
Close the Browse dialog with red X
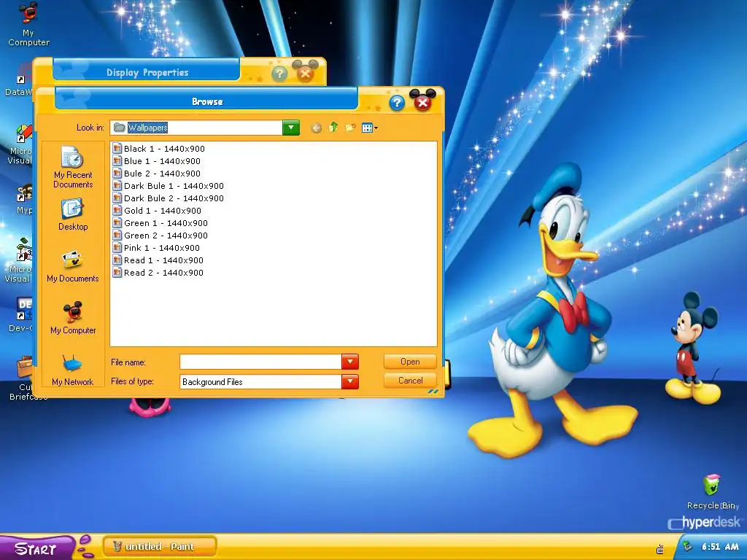422,102
